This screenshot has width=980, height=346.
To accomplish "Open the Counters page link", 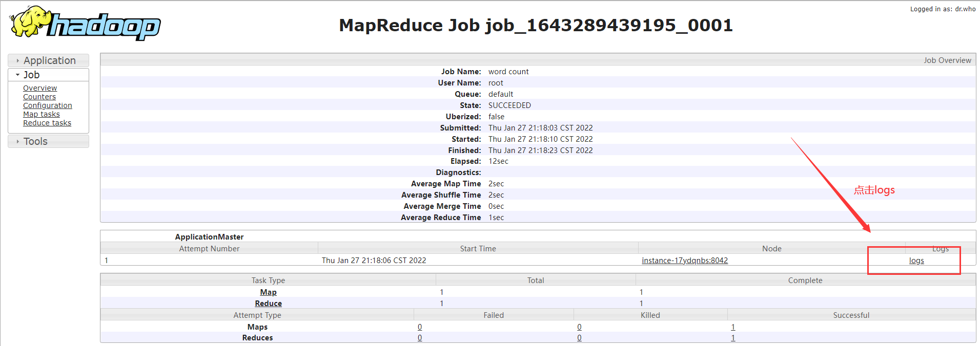I will [x=39, y=97].
